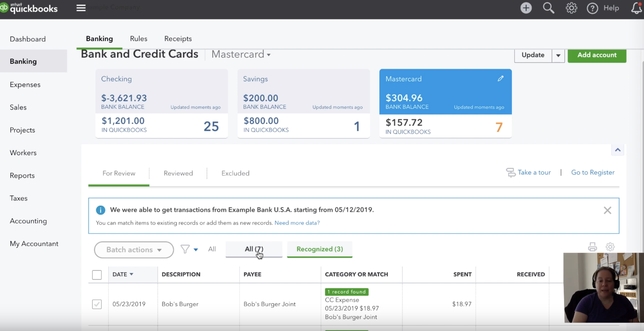The height and width of the screenshot is (331, 644).
Task: Show All (7) transactions
Action: click(x=254, y=249)
